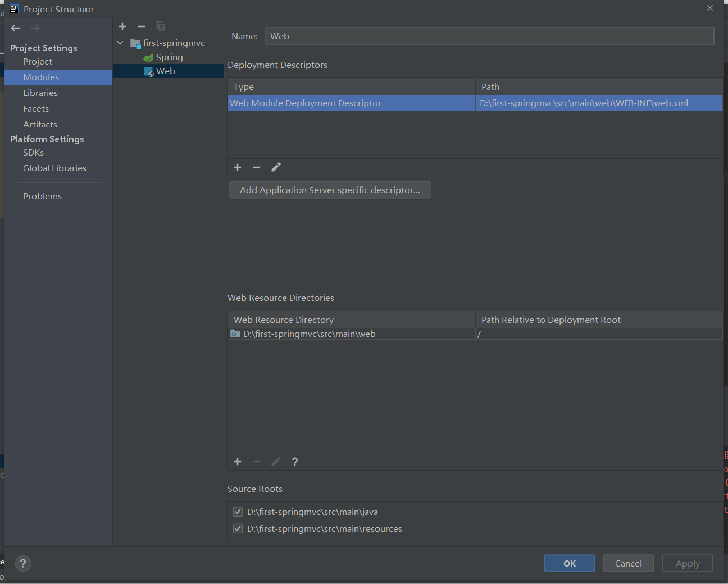
Task: Remove the selected deployment descriptor
Action: click(x=257, y=167)
